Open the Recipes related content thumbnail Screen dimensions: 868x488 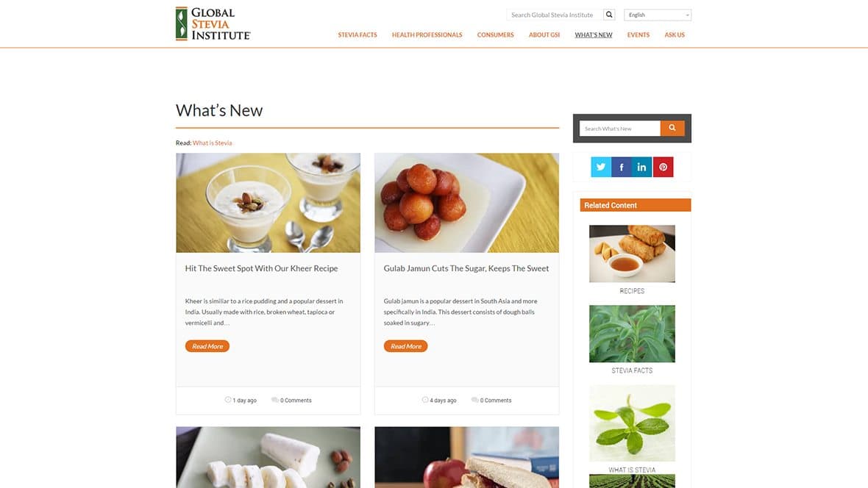632,254
